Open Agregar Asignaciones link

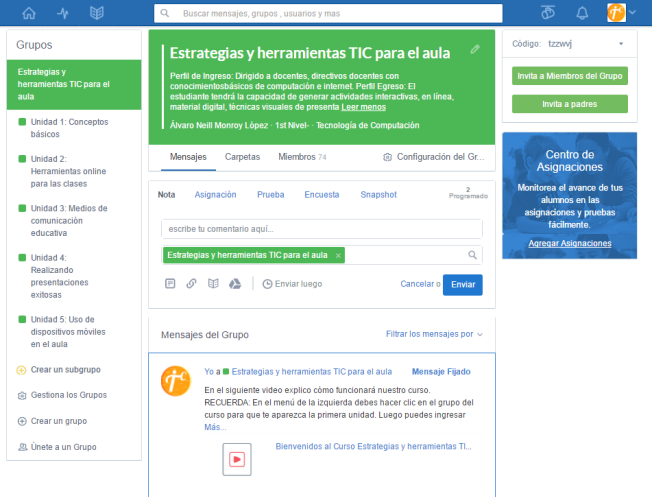(x=570, y=243)
